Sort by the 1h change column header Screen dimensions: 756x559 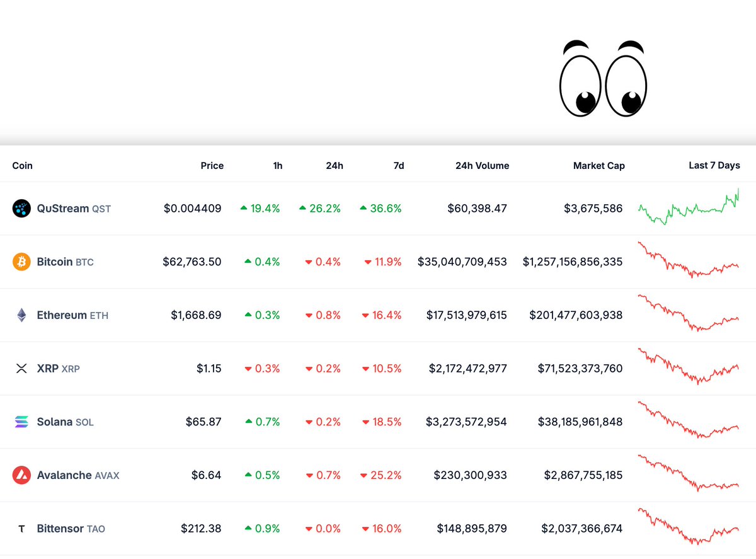278,166
